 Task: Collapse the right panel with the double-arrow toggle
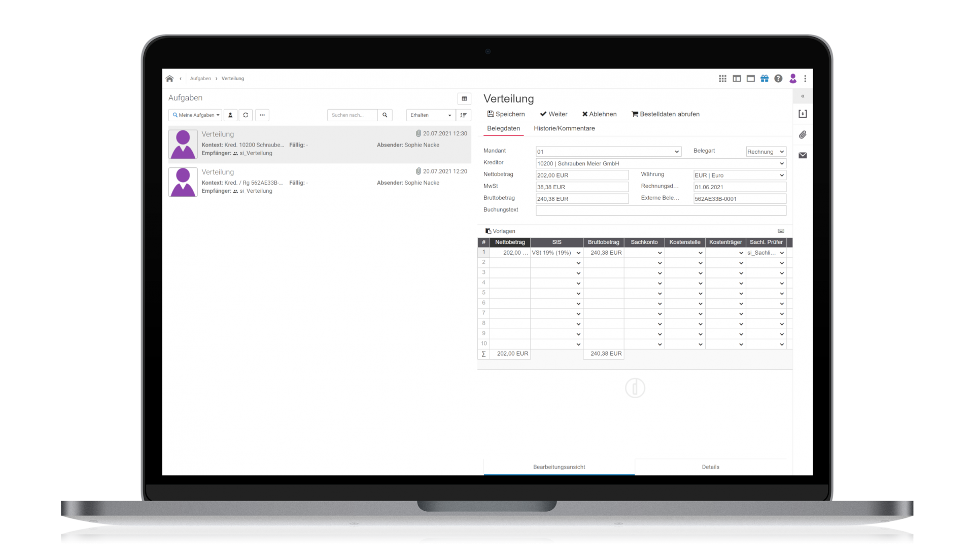click(803, 96)
